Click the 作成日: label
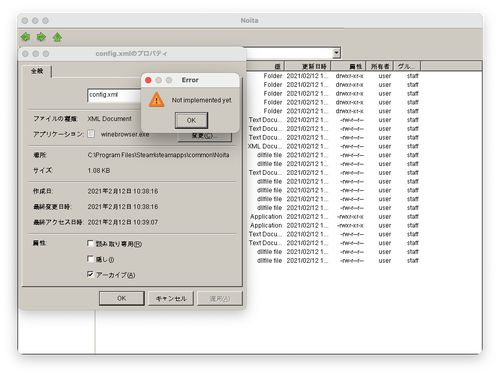The width and height of the screenshot is (500, 376). [x=43, y=191]
